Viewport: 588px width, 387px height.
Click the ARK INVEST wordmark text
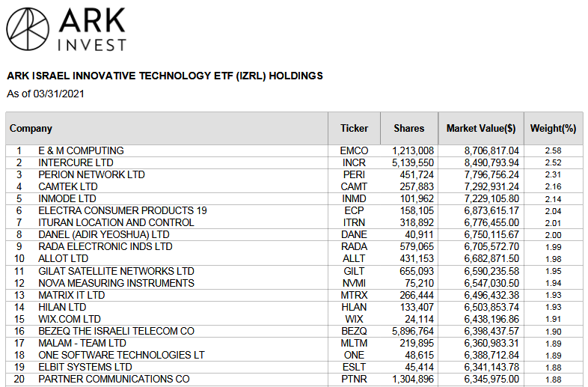[92, 29]
